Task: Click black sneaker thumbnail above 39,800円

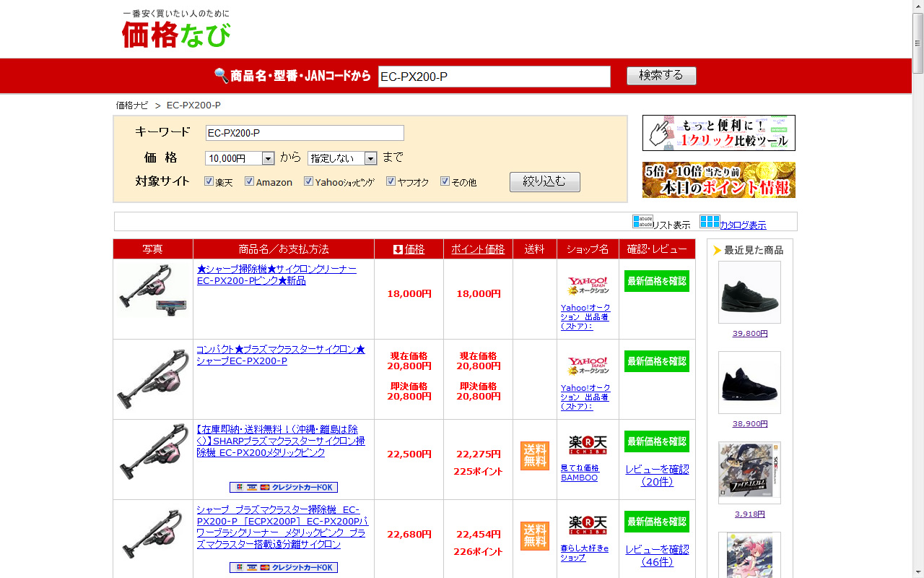Action: click(x=749, y=292)
